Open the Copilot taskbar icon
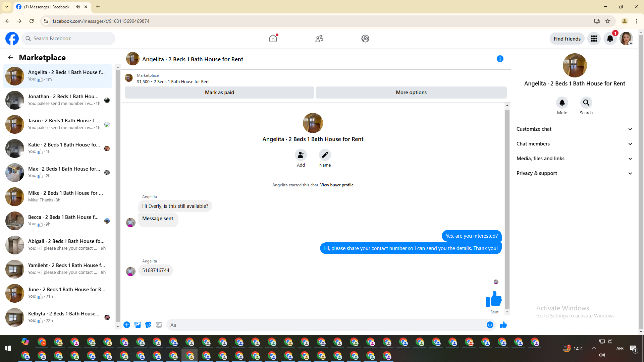 tap(25, 342)
